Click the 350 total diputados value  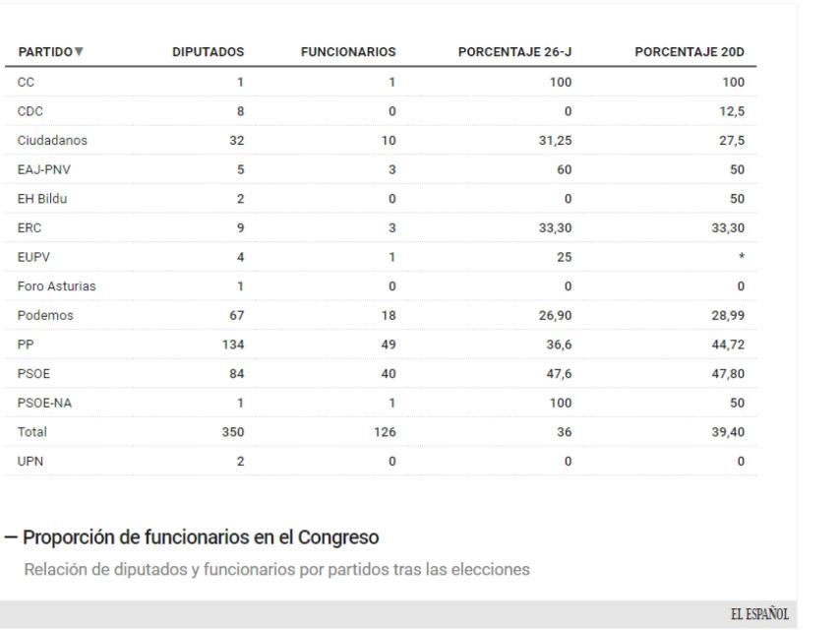[x=233, y=431]
